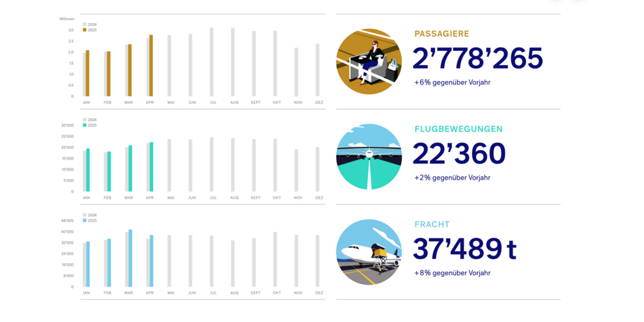This screenshot has height=322, width=644.
Task: Click the gold APR 2025 passenger bar
Action: pos(151,66)
